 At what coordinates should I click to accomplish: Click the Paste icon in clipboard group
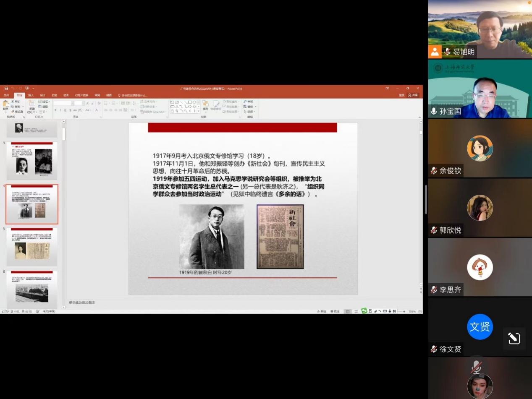(x=5, y=104)
